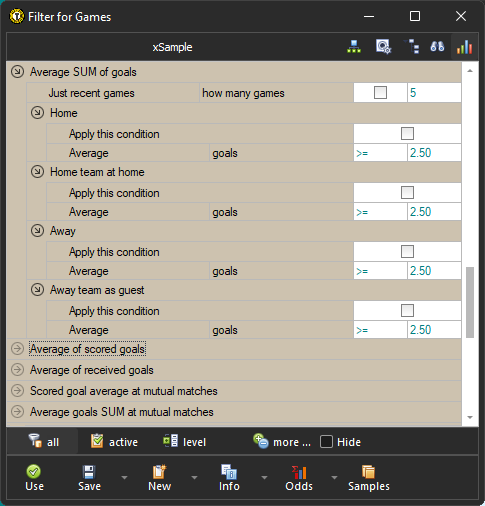The width and height of the screenshot is (485, 506).
Task: Switch to the level filter tab
Action: click(184, 442)
